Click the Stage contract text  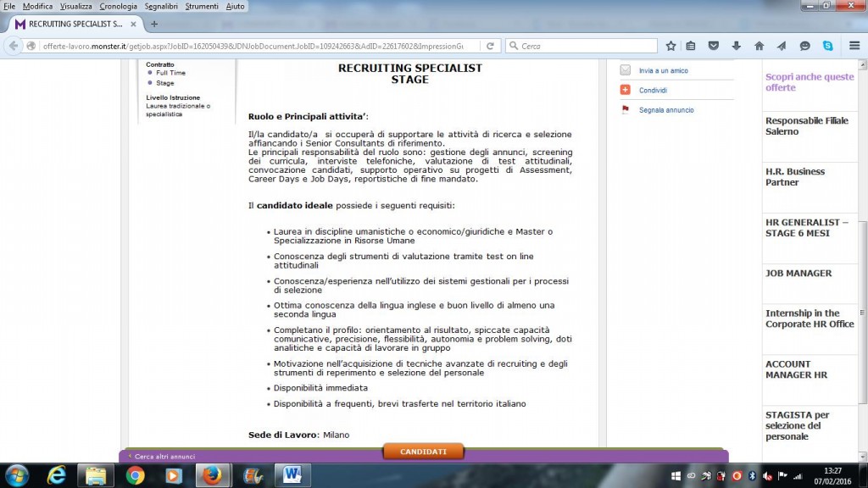(165, 83)
